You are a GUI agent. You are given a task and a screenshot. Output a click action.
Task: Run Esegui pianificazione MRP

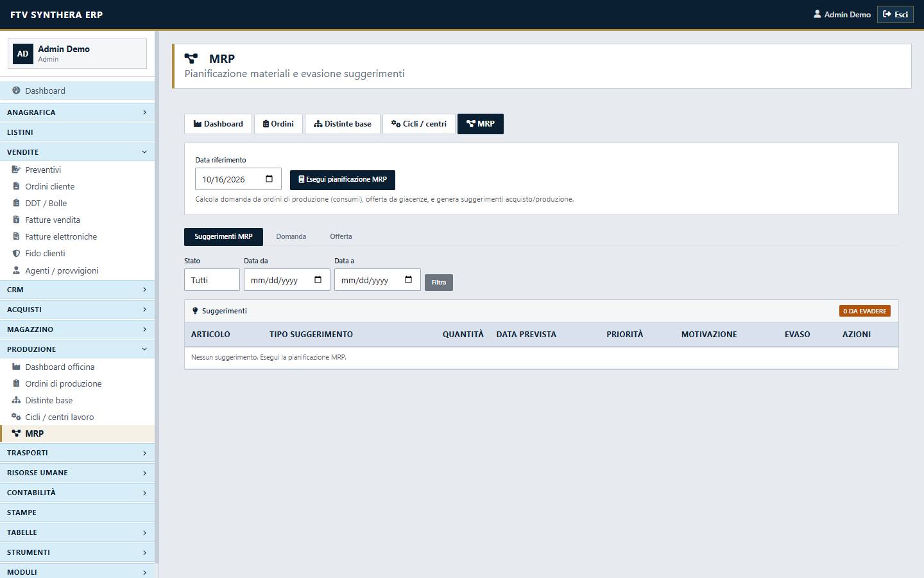tap(343, 180)
